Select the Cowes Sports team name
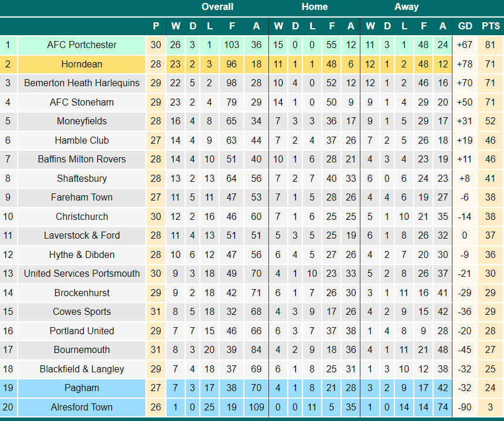Image resolution: width=504 pixels, height=421 pixels. click(x=81, y=312)
